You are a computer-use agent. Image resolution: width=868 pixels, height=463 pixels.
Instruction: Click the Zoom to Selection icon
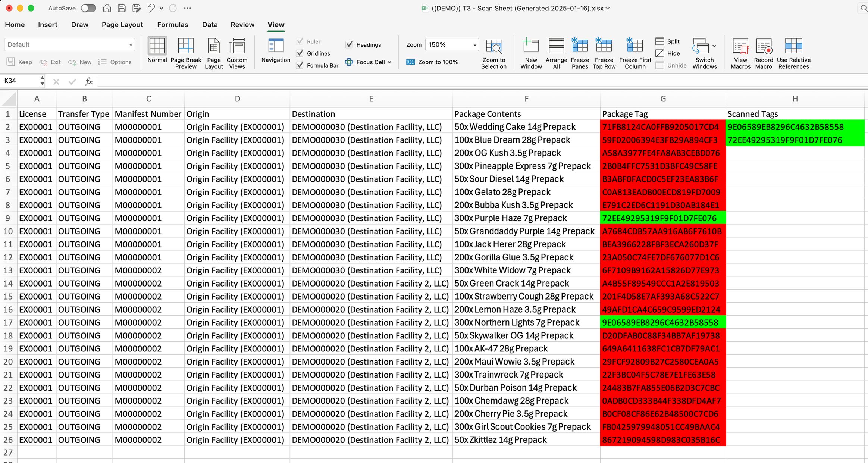point(493,46)
